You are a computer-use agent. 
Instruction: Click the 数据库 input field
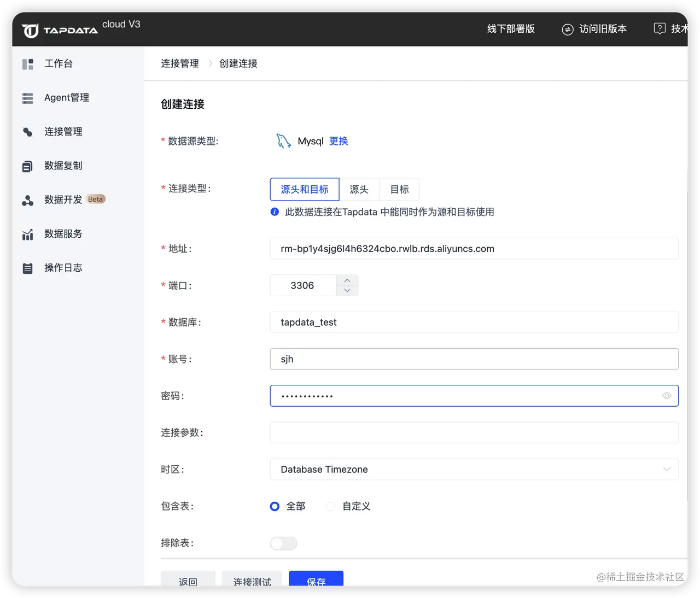(474, 323)
